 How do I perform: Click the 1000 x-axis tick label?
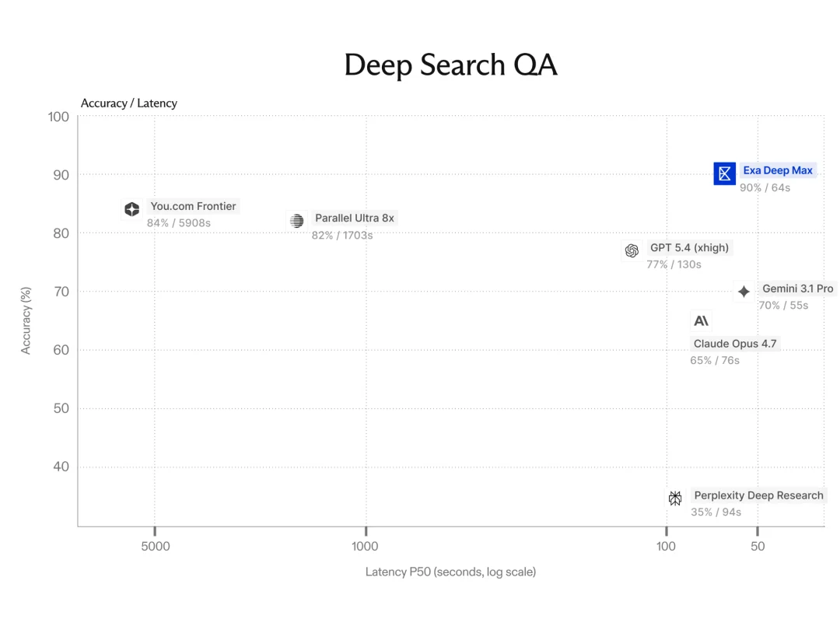click(365, 546)
